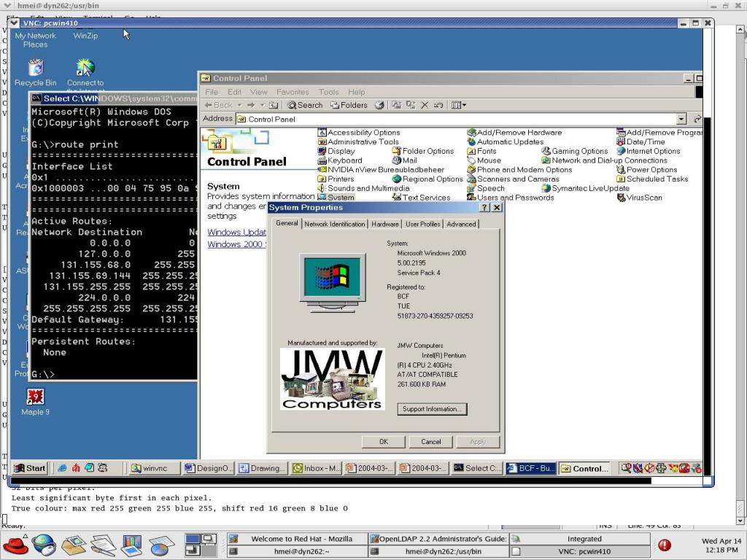Viewport: 747px width, 560px height.
Task: Open the Views dropdown in toolbar
Action: click(459, 105)
